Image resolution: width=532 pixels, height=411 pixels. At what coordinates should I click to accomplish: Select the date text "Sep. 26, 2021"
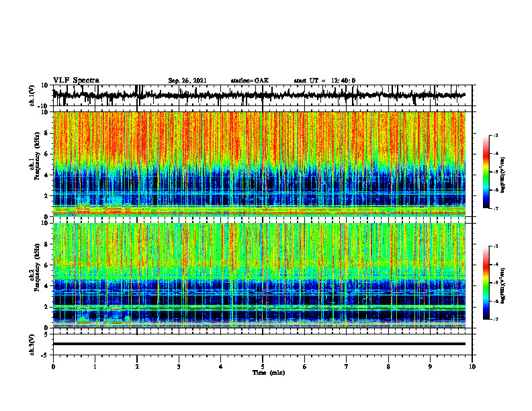click(187, 81)
